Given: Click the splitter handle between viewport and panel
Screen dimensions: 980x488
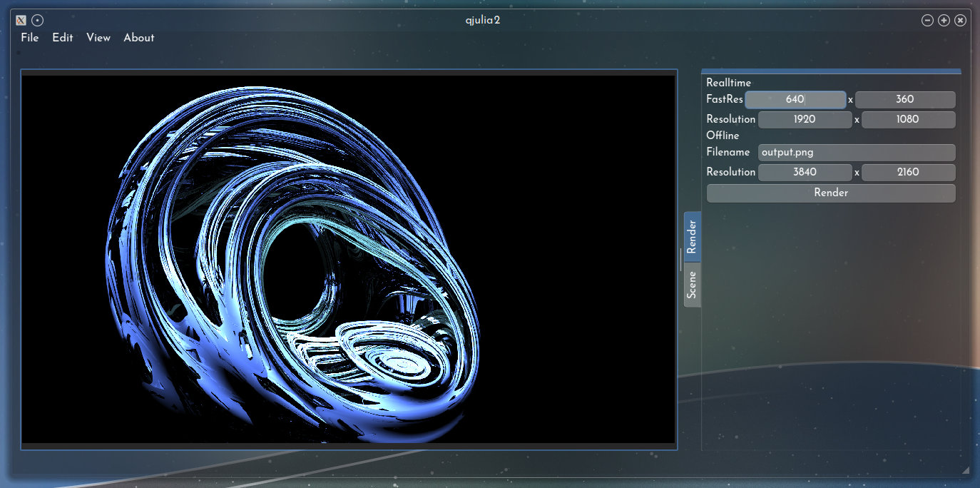Looking at the screenshot, I should 680,260.
